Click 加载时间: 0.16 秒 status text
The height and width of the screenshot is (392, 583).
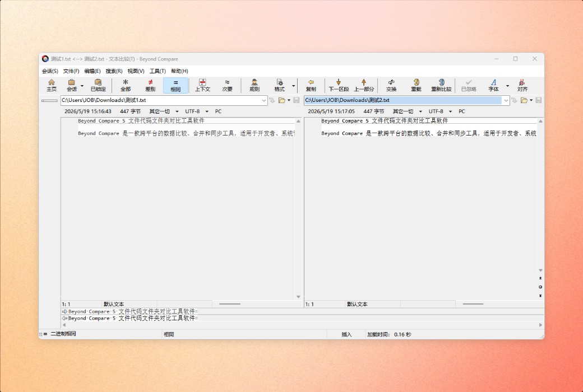point(389,334)
